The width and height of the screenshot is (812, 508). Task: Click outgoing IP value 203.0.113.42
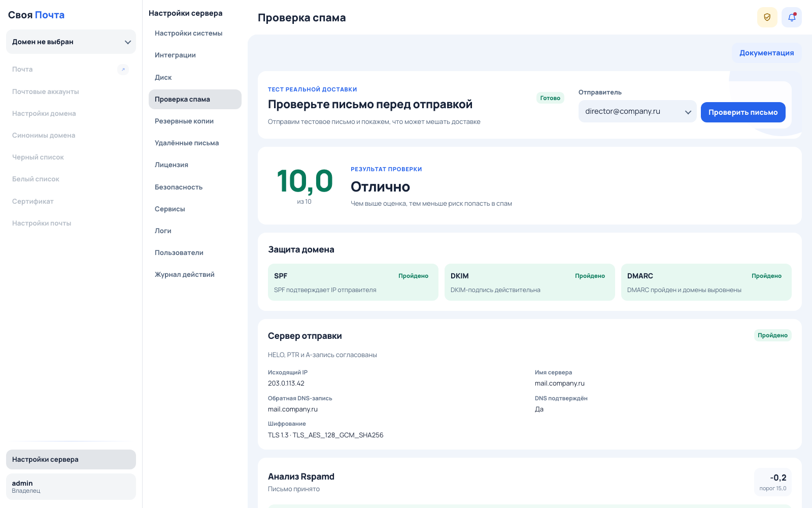click(286, 384)
